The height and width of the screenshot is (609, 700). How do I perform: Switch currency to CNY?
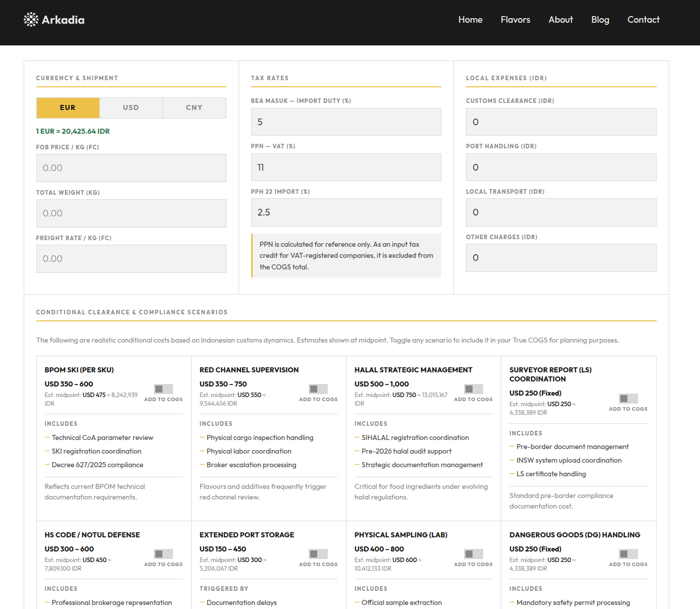[194, 108]
